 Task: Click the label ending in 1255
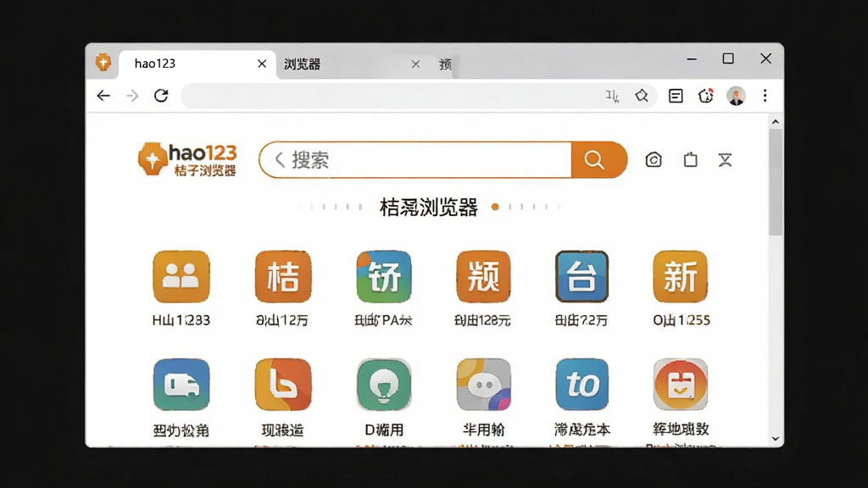coord(682,320)
